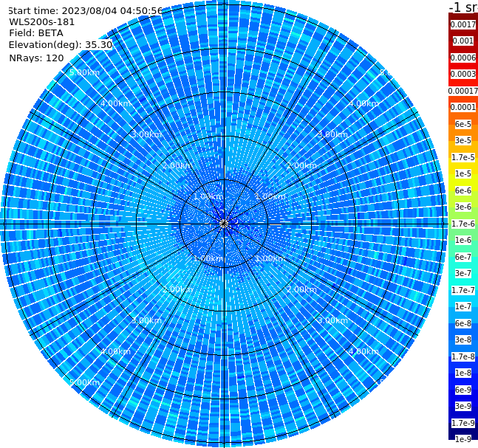The height and width of the screenshot is (448, 478).
Task: Select the 1e-8 colorbar value
Action: coord(463,373)
